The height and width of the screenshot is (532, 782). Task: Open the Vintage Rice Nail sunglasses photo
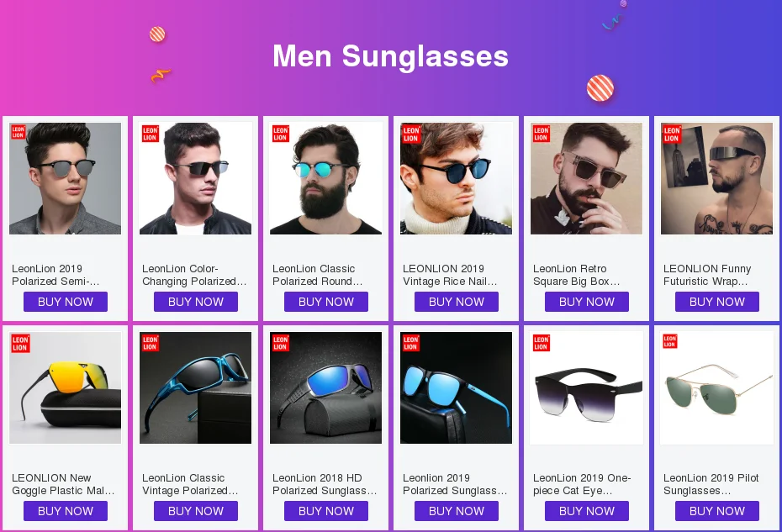pyautogui.click(x=457, y=178)
